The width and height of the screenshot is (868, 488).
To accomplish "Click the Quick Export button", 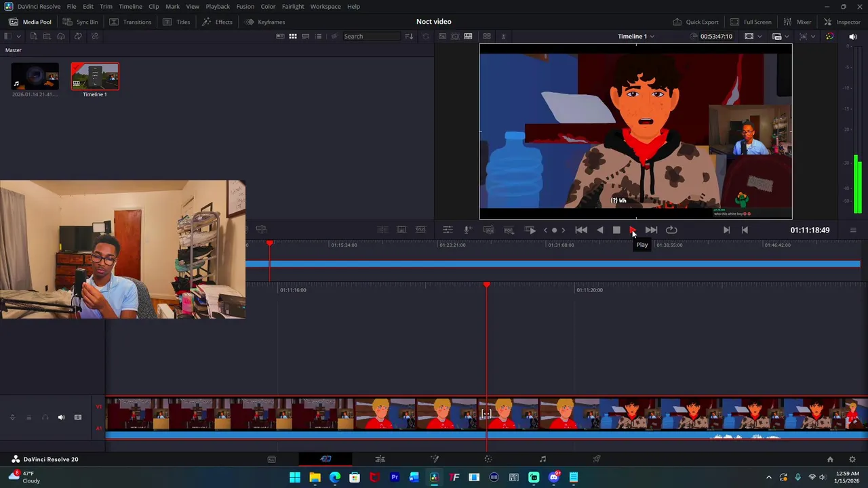I will click(695, 22).
